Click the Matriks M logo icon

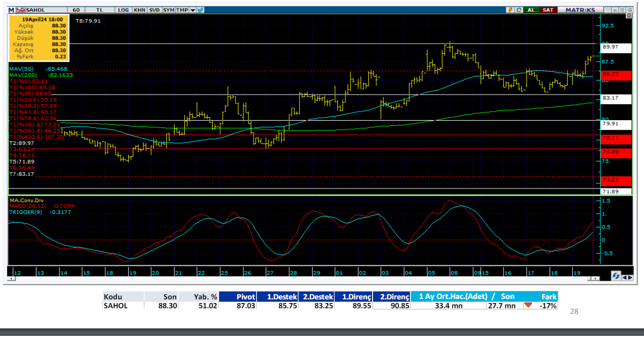coord(11,10)
